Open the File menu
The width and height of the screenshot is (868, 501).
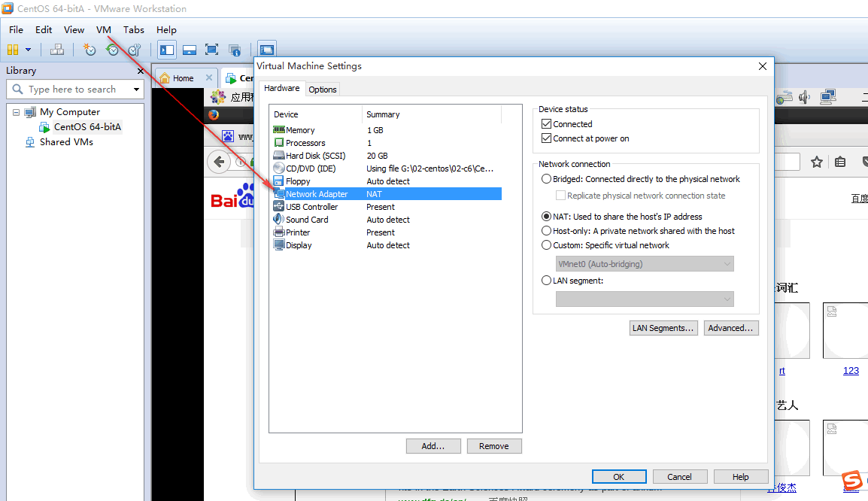[x=16, y=30]
